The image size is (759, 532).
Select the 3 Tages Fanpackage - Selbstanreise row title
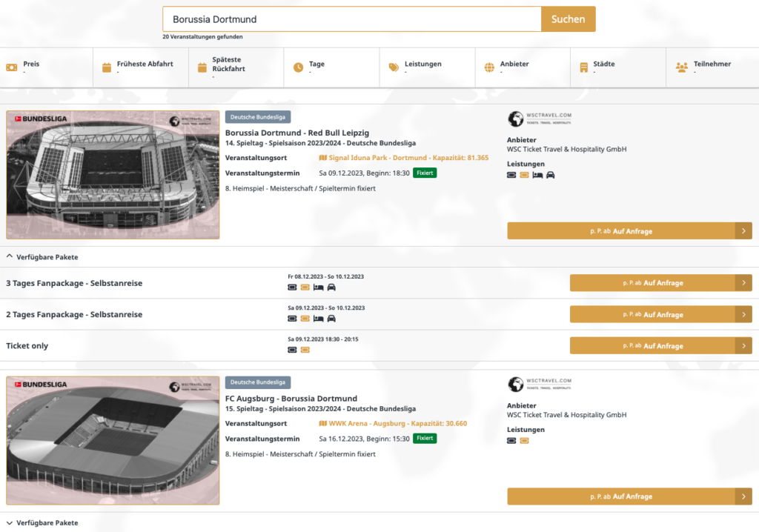pos(74,283)
